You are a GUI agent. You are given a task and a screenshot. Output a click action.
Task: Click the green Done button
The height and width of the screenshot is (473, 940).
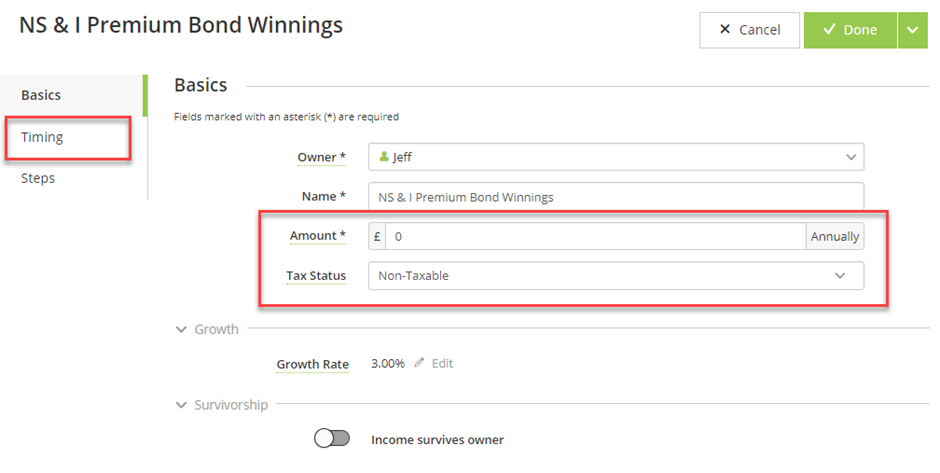(850, 30)
